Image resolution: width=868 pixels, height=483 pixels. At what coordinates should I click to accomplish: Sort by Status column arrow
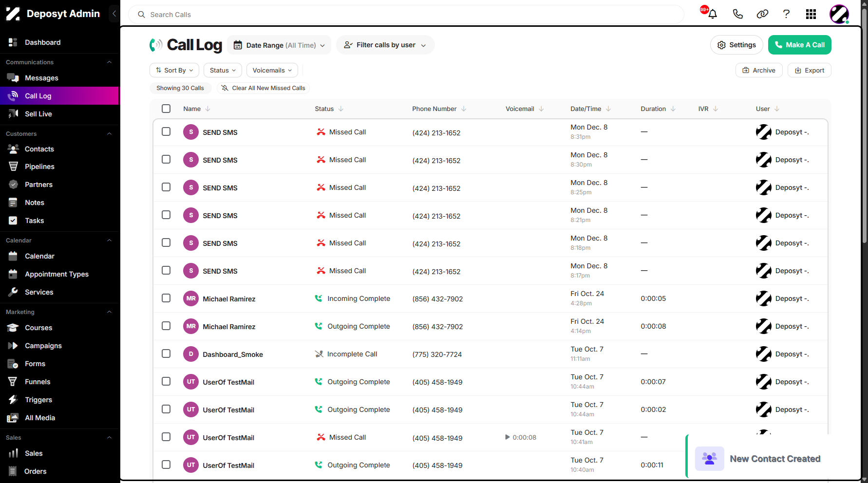click(x=341, y=109)
